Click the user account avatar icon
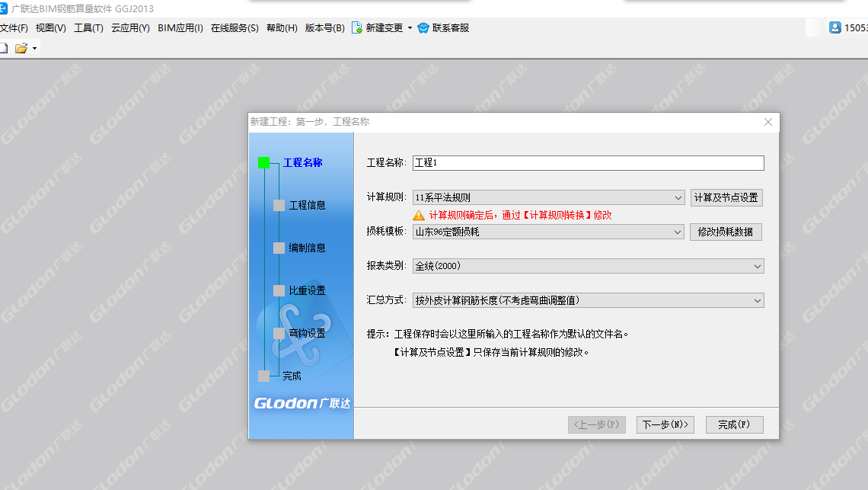This screenshot has height=490, width=868. tap(834, 27)
